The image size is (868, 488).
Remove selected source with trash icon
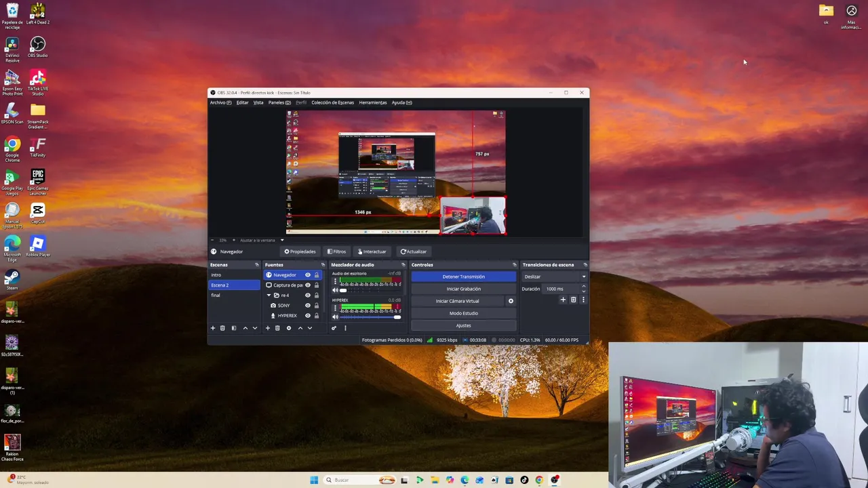[x=277, y=328]
